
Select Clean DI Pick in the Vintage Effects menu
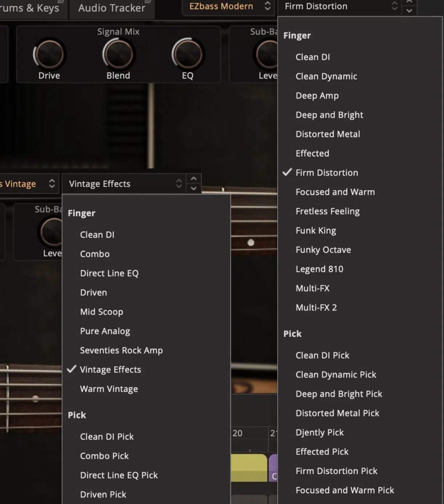point(146,437)
